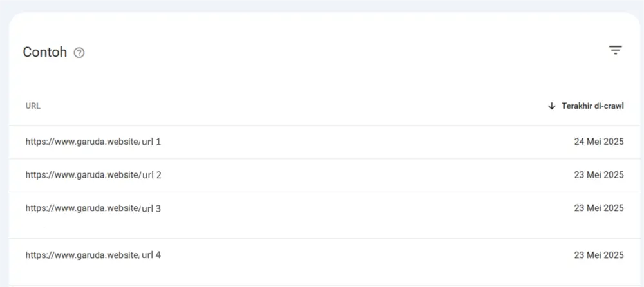Image resolution: width=644 pixels, height=287 pixels.
Task: Select the crawl date beside url 2
Action: [599, 175]
